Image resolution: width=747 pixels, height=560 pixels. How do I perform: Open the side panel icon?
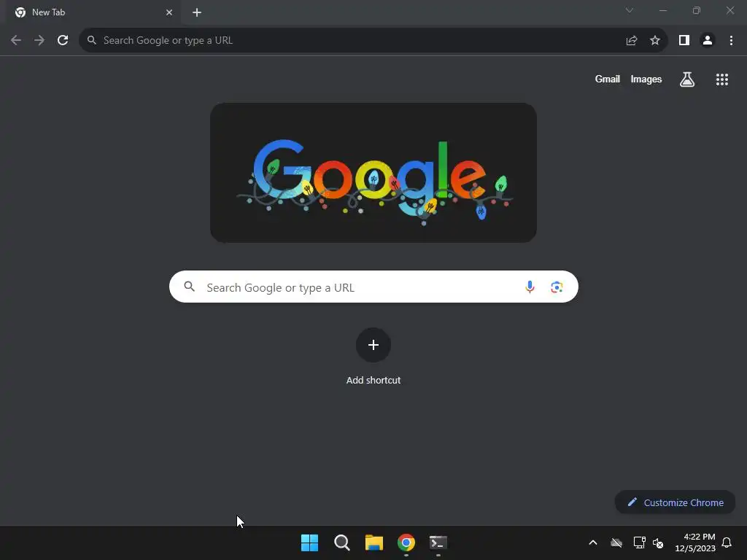pos(684,41)
